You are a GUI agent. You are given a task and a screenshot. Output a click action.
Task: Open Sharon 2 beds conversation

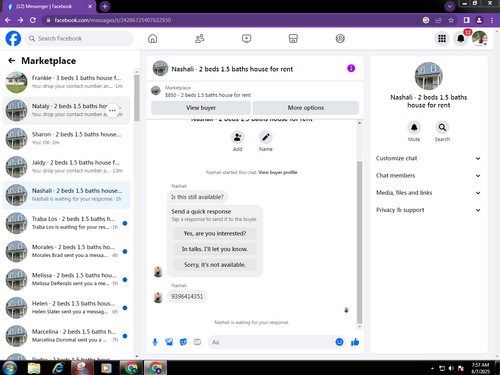(x=66, y=138)
